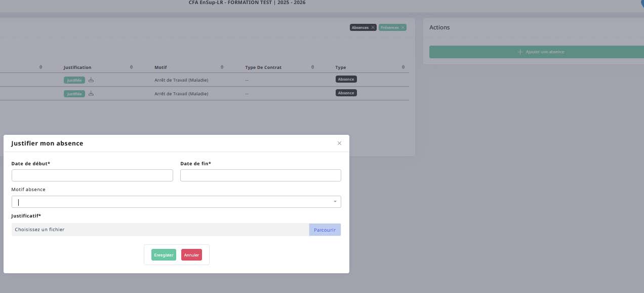The image size is (644, 293).
Task: Click the Choisissez un fichier field
Action: coord(160,230)
